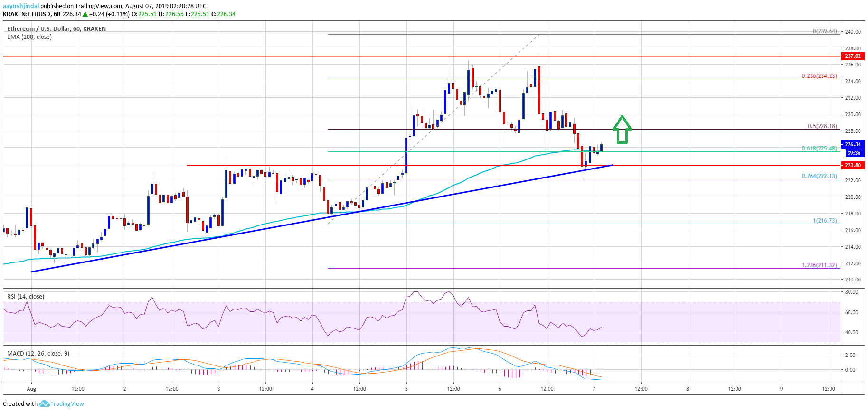
Task: Click the MACD (12, 26, close, 9) label
Action: pyautogui.click(x=38, y=354)
